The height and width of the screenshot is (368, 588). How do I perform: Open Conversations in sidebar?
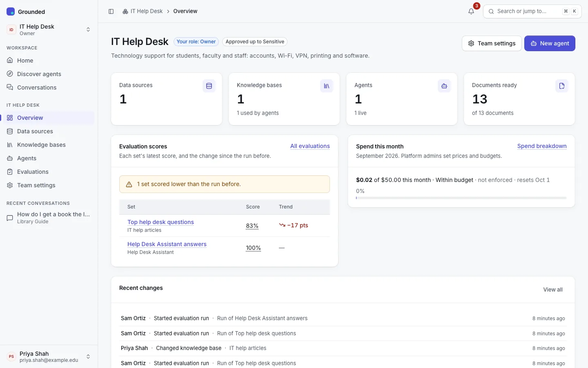[49, 87]
